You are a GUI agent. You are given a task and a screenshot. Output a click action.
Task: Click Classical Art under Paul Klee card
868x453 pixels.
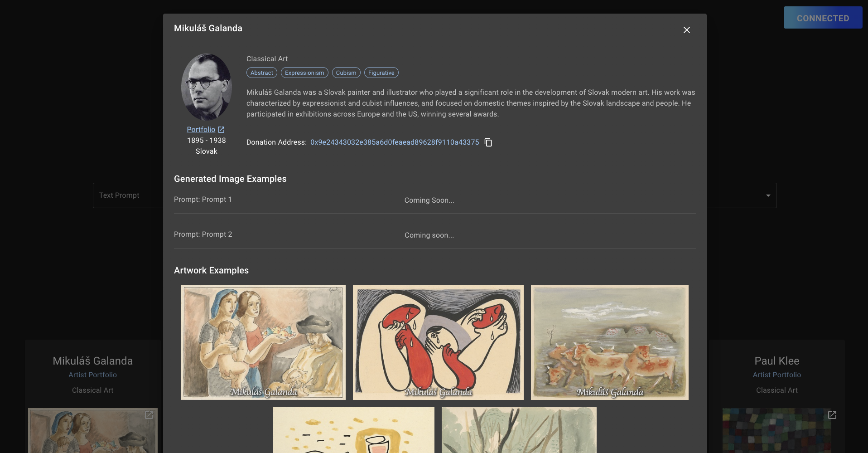[x=777, y=390]
